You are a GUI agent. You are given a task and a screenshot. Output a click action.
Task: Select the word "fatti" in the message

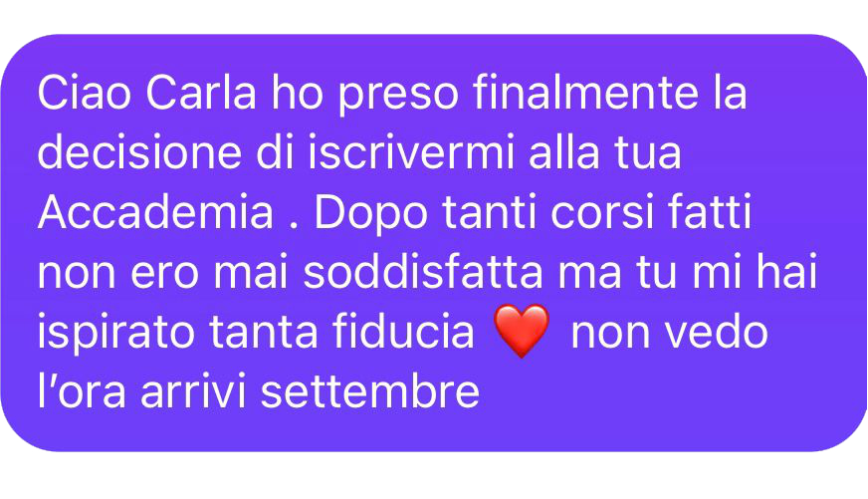click(x=711, y=212)
